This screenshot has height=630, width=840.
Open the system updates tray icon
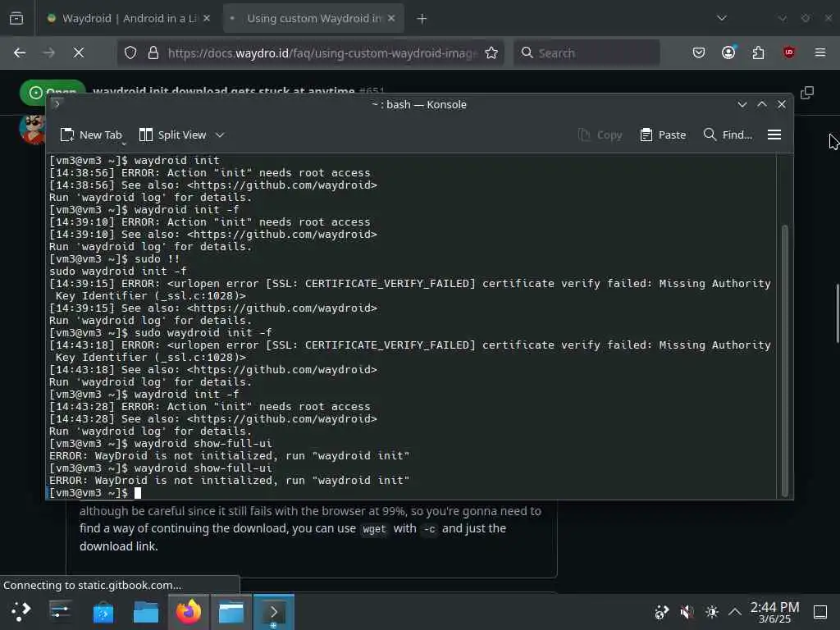tap(662, 612)
